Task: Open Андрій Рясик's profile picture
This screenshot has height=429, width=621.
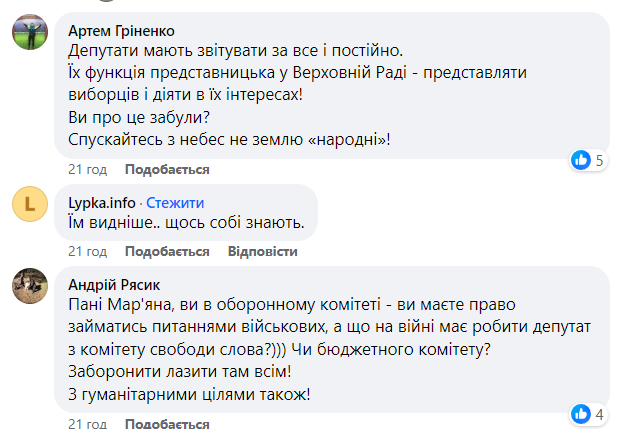Action: 30,285
